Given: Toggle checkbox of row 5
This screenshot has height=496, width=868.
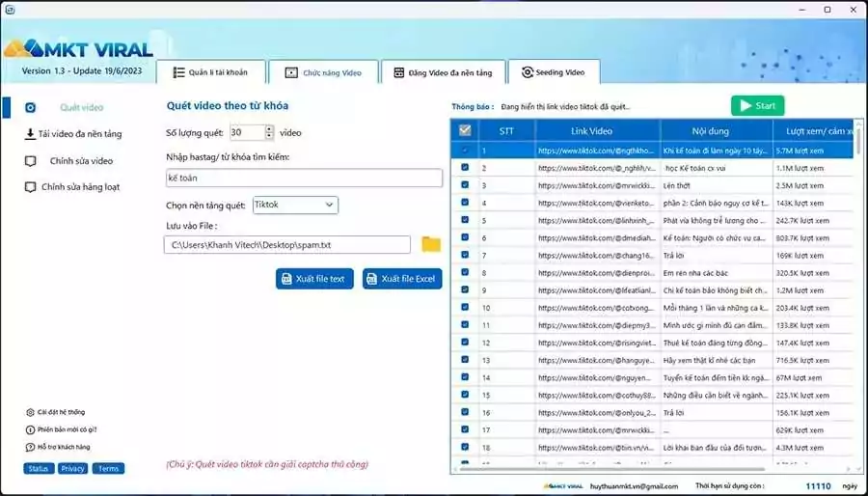Looking at the screenshot, I should 465,220.
